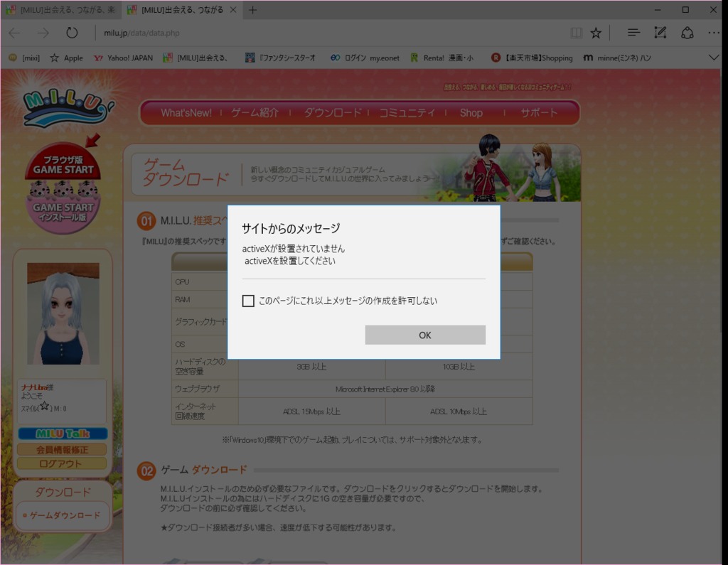This screenshot has width=728, height=565.
Task: Open the 楽天市場 Shopping bookmark icon
Action: coord(496,58)
